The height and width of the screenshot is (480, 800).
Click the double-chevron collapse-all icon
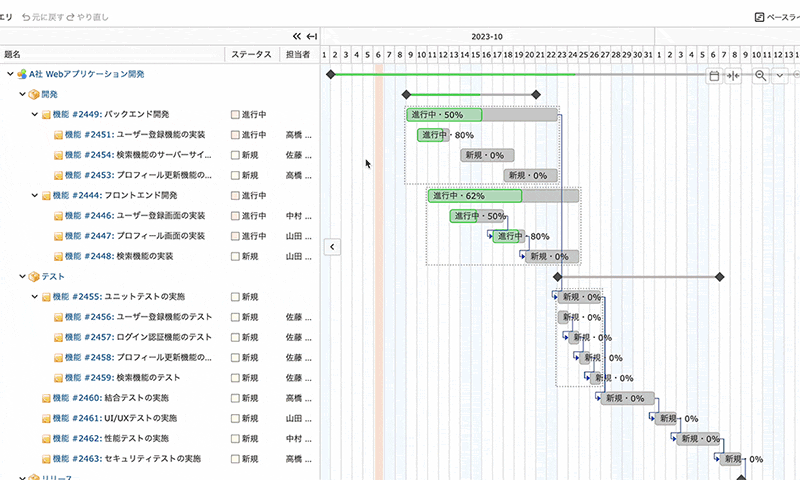(297, 36)
